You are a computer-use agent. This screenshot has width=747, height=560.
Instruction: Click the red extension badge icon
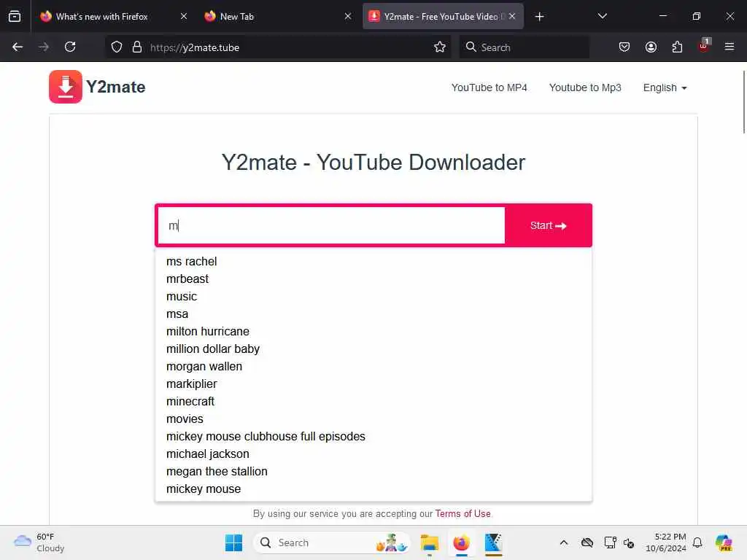[704, 46]
